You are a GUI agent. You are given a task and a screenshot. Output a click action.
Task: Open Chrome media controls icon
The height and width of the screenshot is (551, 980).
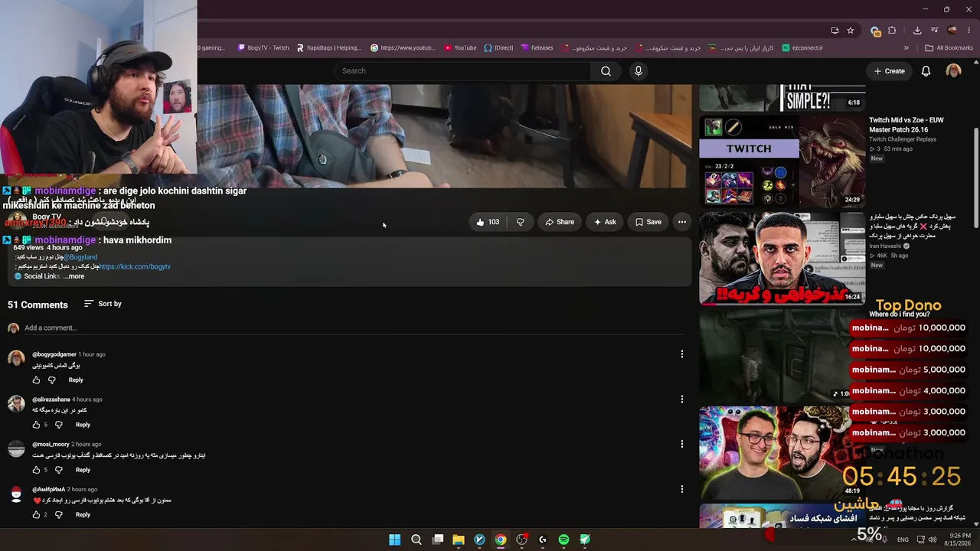pos(935,31)
